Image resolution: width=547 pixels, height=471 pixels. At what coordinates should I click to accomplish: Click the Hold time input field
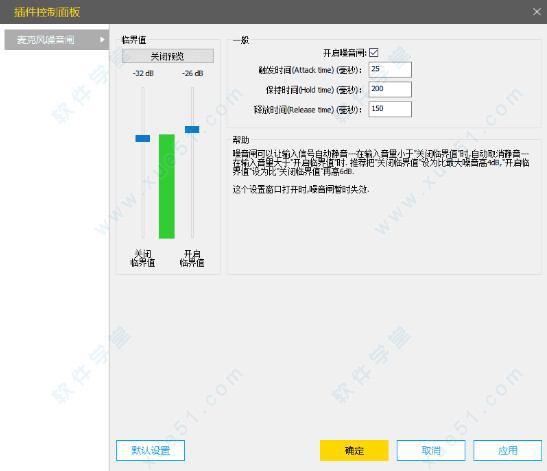390,89
